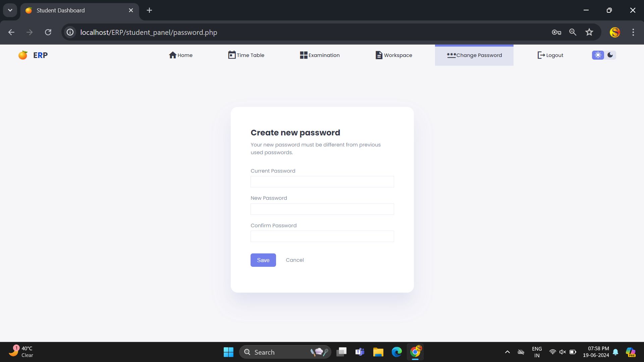Open Chrome three-dot menu
The height and width of the screenshot is (362, 644).
point(633,32)
